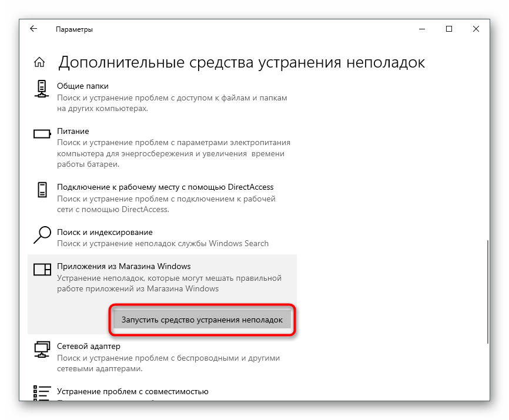Click the DirectAccess description text
The height and width of the screenshot is (420, 509).
(166, 204)
